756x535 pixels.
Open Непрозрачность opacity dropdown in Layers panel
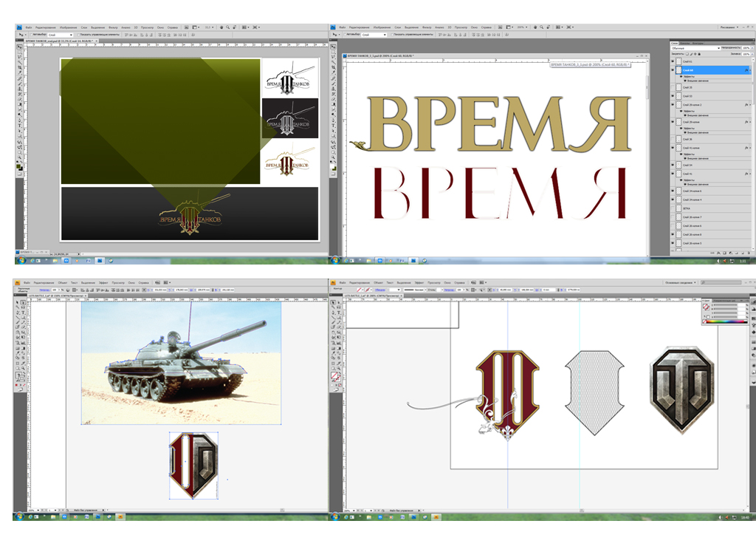click(x=752, y=48)
